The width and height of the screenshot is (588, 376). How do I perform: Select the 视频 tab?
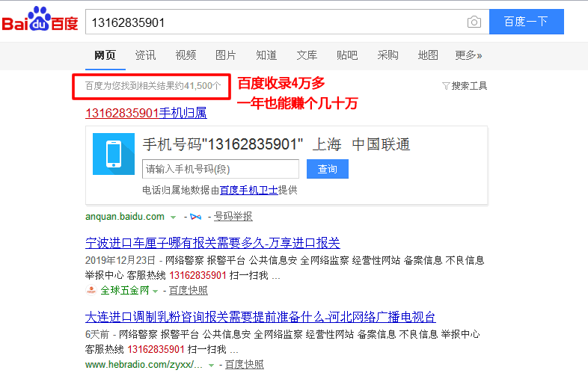[186, 55]
